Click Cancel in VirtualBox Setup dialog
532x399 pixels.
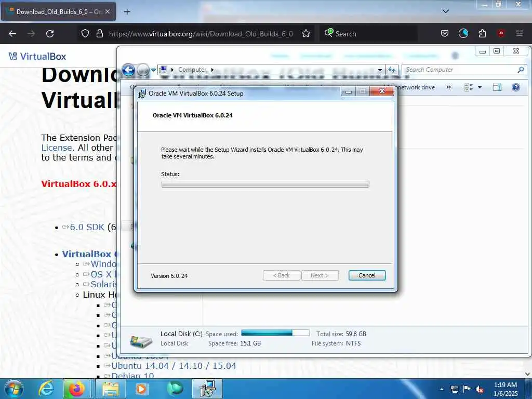tap(367, 275)
